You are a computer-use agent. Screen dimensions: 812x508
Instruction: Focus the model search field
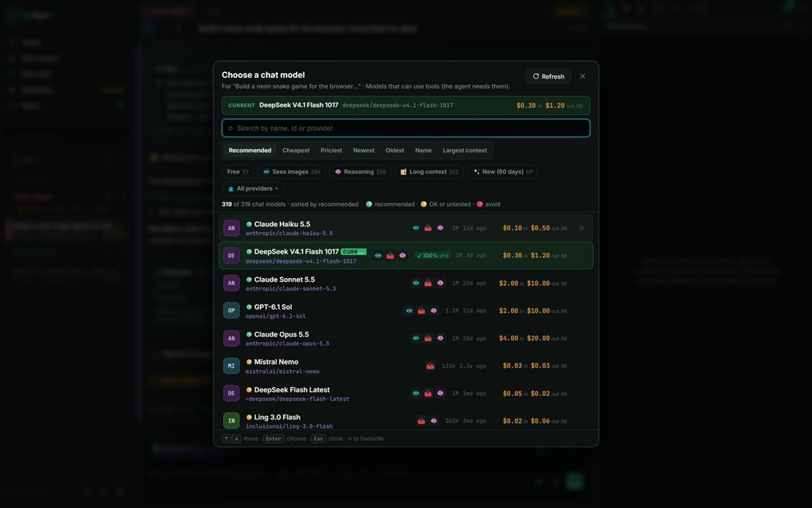coord(406,128)
